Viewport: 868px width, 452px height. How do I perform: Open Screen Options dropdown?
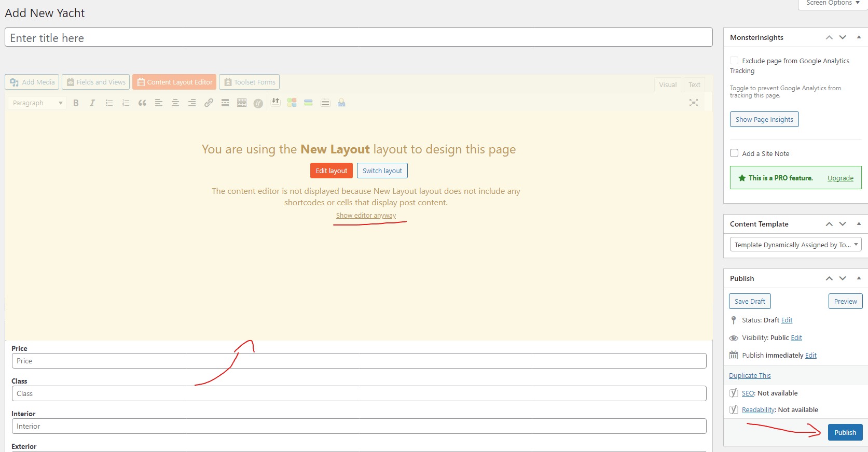(833, 4)
